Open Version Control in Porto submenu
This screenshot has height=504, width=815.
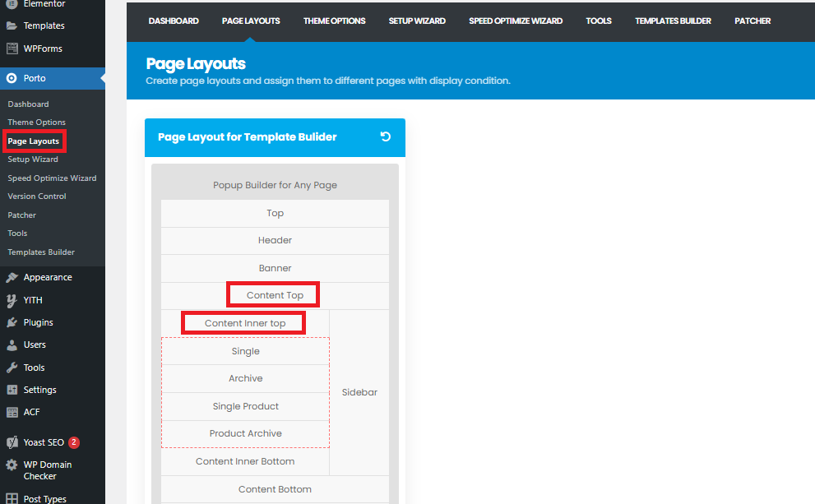tap(37, 197)
